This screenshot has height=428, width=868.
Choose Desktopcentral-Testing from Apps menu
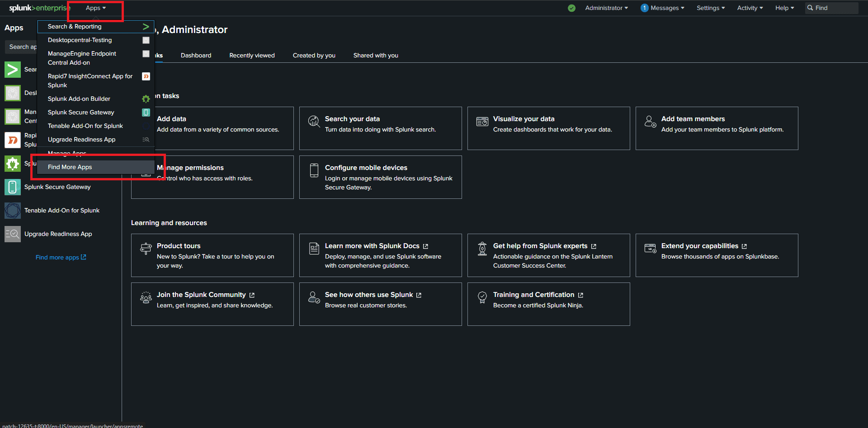tap(80, 40)
